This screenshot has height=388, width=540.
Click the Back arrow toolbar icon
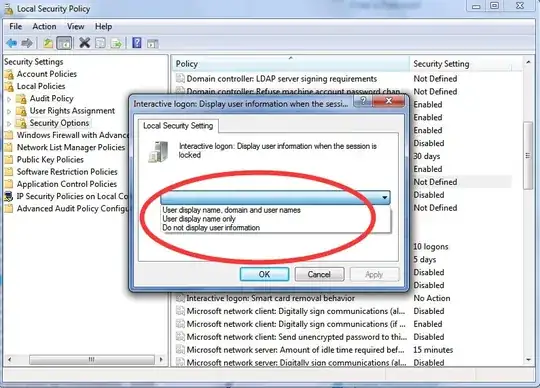click(12, 43)
